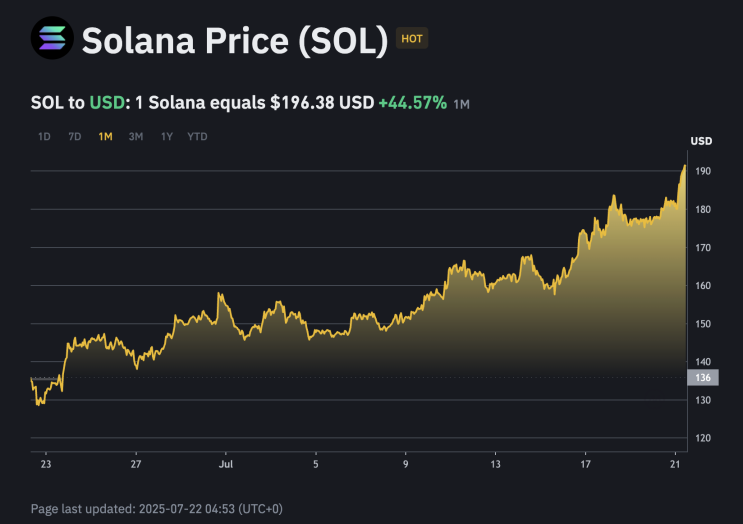This screenshot has height=524, width=743.
Task: Click the 17 date label on axis
Action: pos(586,464)
